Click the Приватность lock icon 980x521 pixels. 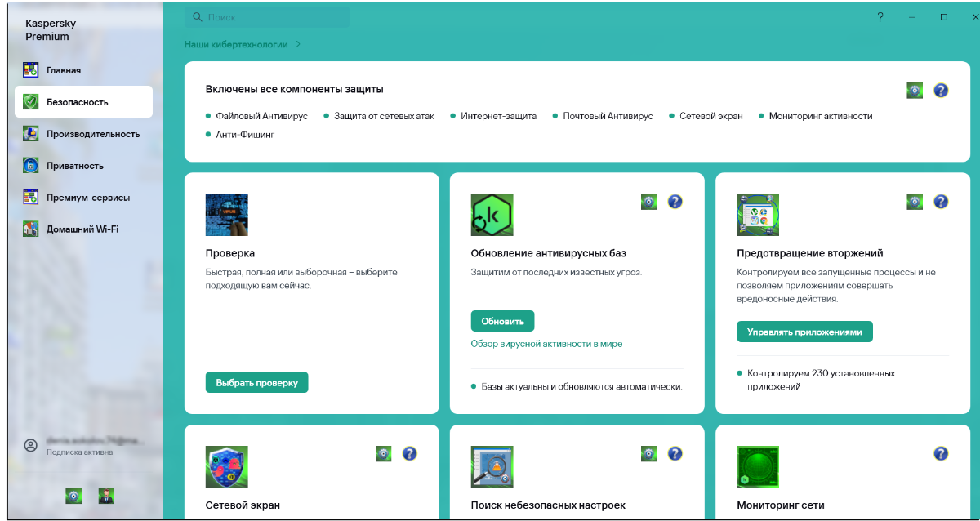(x=31, y=166)
